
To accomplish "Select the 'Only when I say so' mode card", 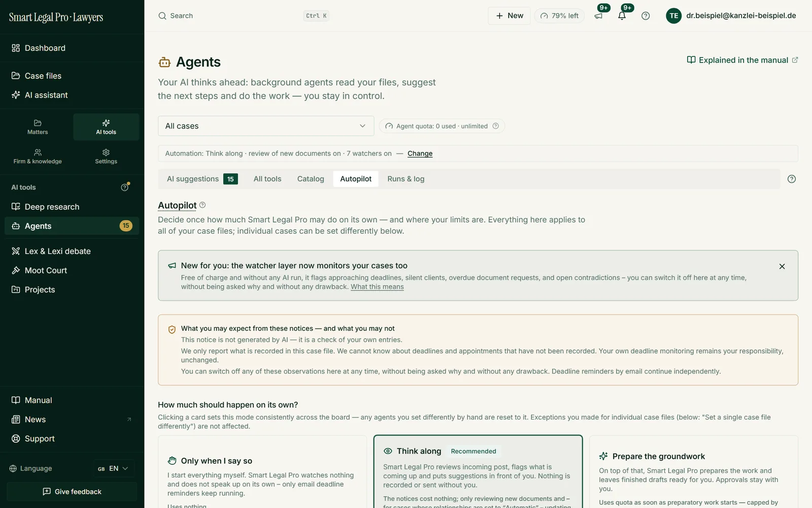I will tap(262, 472).
